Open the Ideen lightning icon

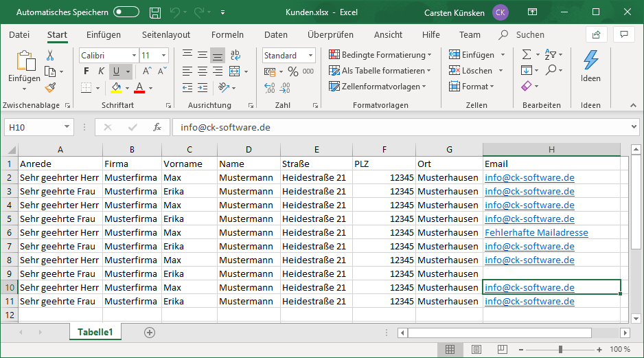tap(590, 60)
